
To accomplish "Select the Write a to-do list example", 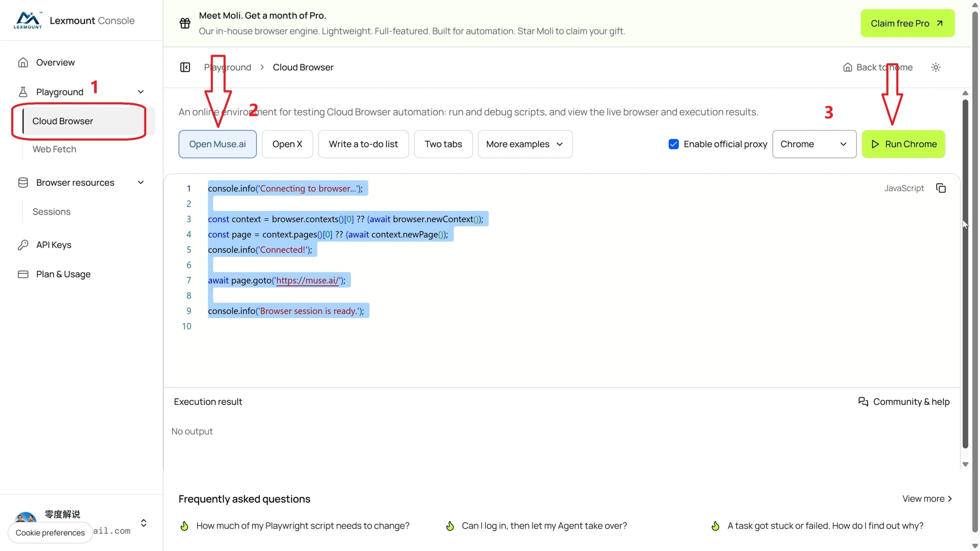I will point(363,144).
